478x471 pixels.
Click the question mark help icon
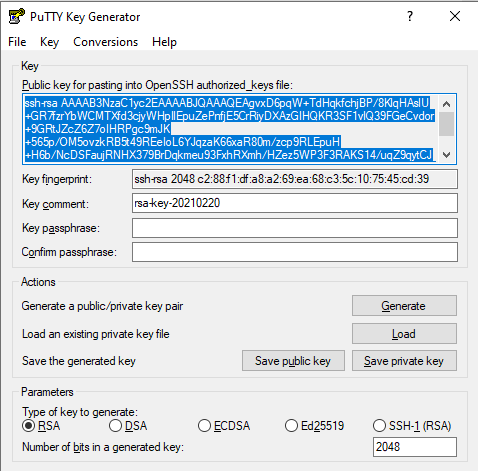(410, 16)
